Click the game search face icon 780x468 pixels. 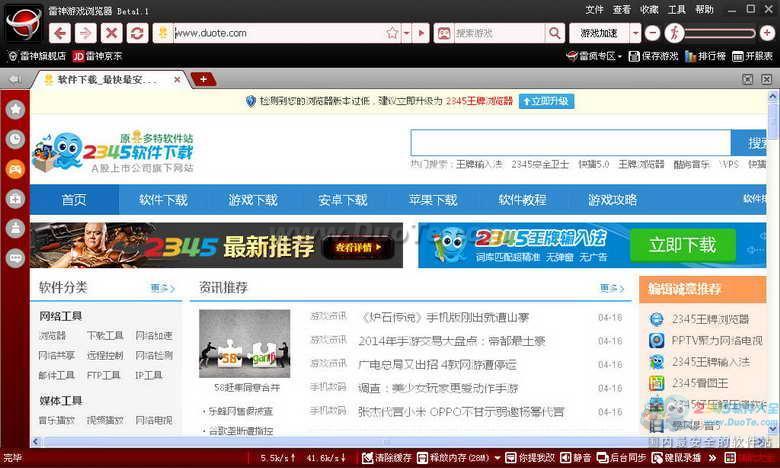coord(444,33)
